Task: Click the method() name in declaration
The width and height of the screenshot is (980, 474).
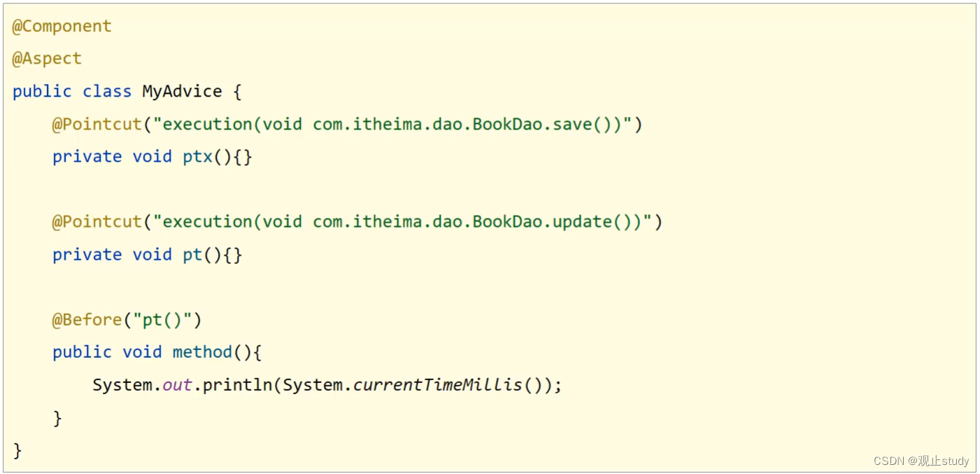Action: click(x=202, y=352)
